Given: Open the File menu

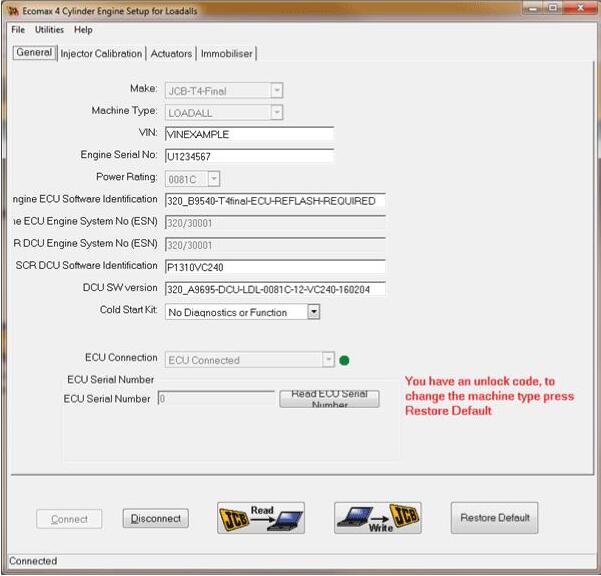Looking at the screenshot, I should 18,30.
